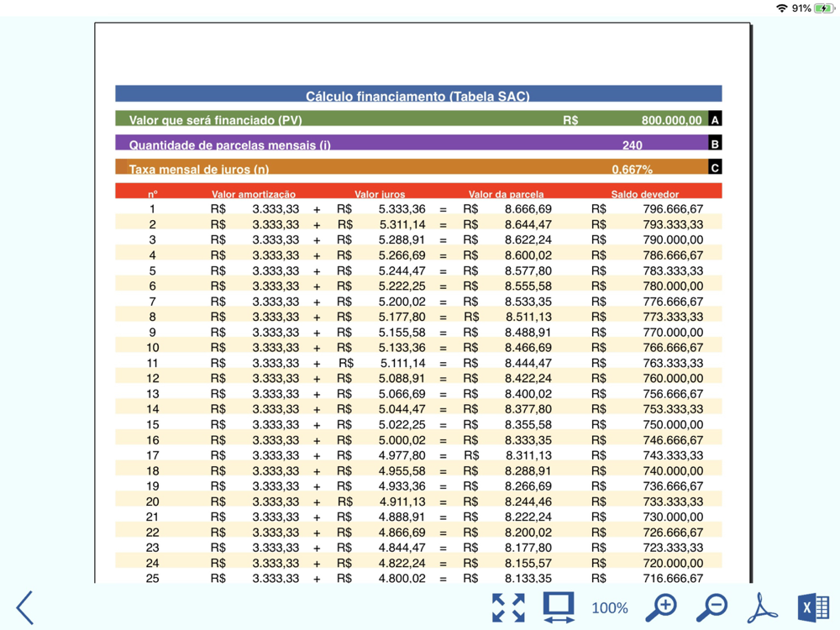Select juros value 4.800,02 in row 25
Image resolution: width=840 pixels, height=630 pixels.
tap(402, 579)
